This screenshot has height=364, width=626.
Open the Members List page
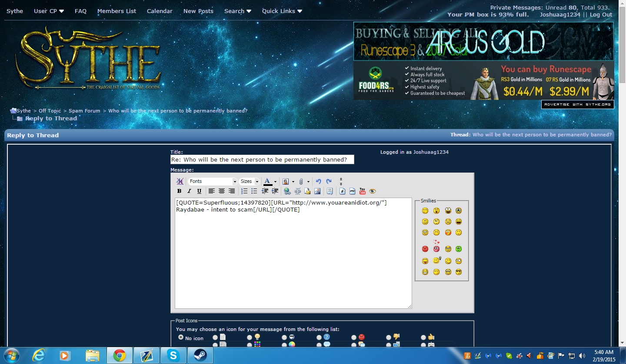[117, 11]
